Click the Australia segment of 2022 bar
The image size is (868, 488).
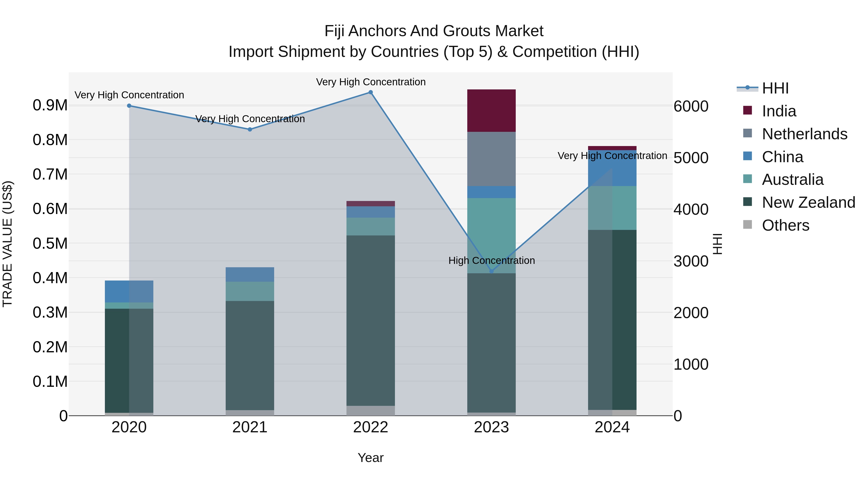click(x=371, y=227)
